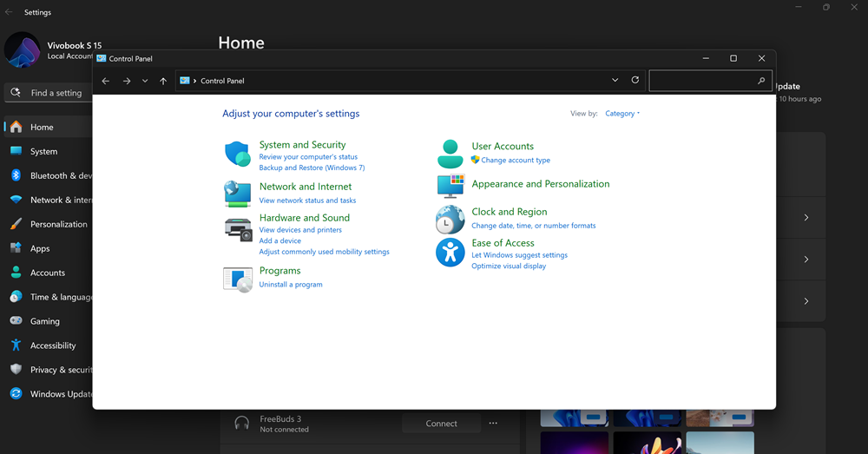Open Ease of Access icon

[x=450, y=253]
